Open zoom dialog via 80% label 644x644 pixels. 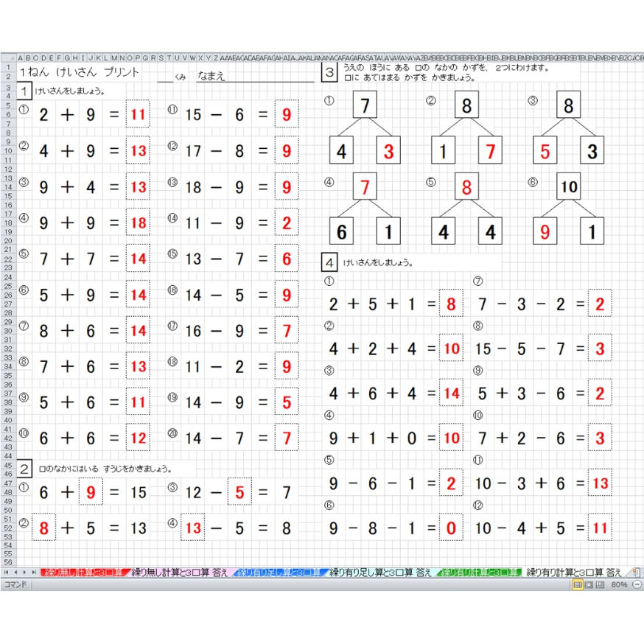[x=618, y=584]
